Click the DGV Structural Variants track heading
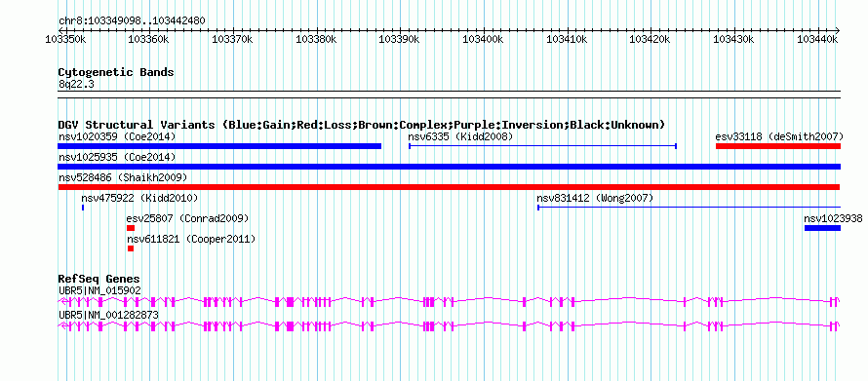The width and height of the screenshot is (868, 381). (362, 124)
